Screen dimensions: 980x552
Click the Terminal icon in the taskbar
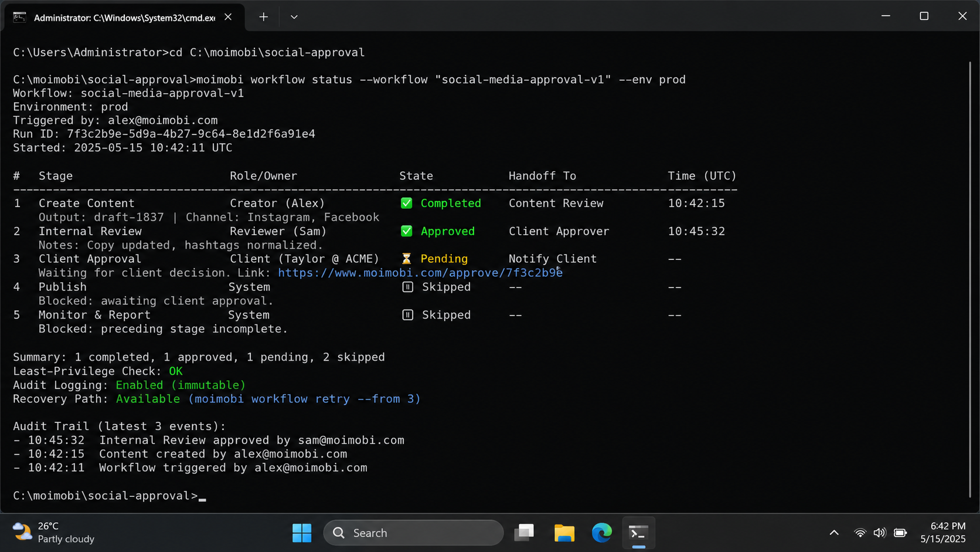click(x=638, y=533)
